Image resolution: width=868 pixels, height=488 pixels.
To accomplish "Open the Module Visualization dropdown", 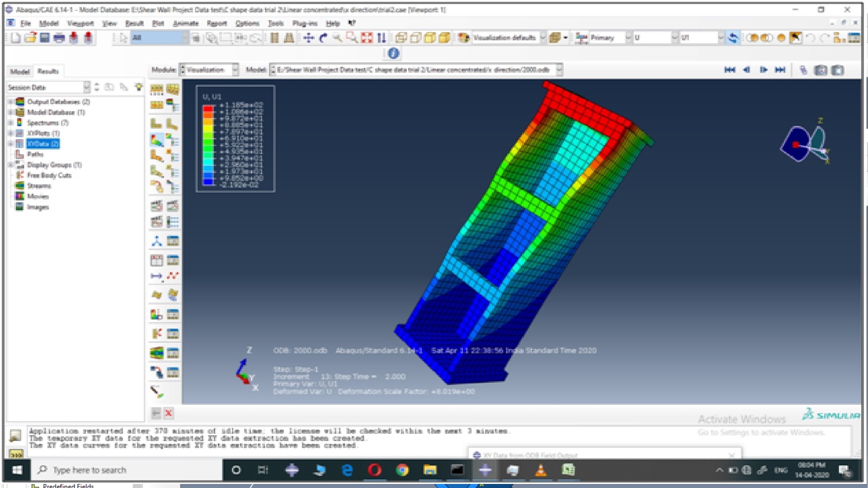I will [x=235, y=70].
